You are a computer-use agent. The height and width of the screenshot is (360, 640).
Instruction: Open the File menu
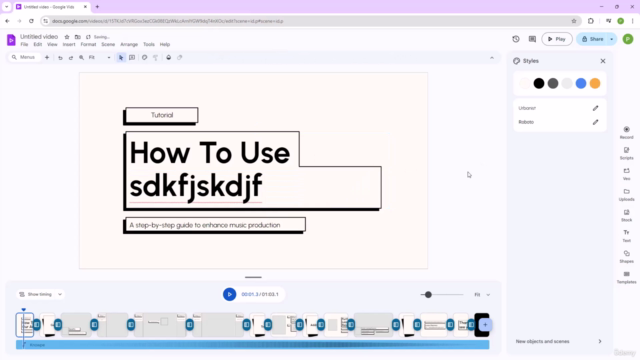24,44
